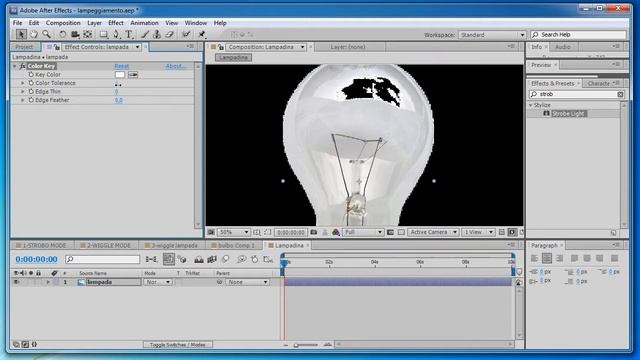Expand Color Tolerance property

[x=23, y=83]
